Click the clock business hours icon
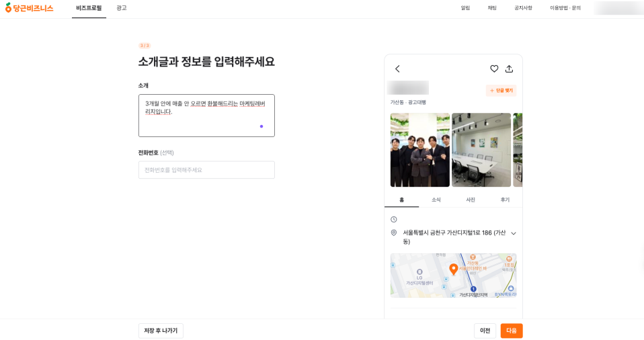The height and width of the screenshot is (340, 644). pos(393,219)
